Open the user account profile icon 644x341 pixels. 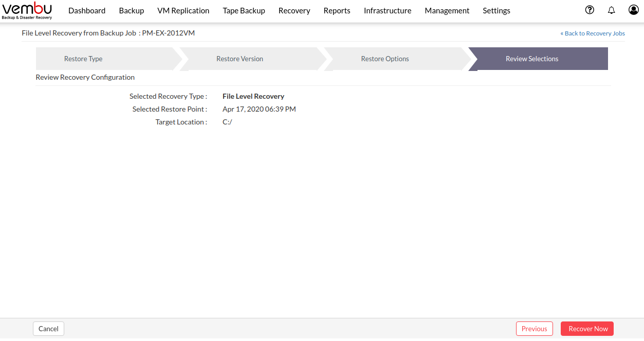[x=634, y=10]
